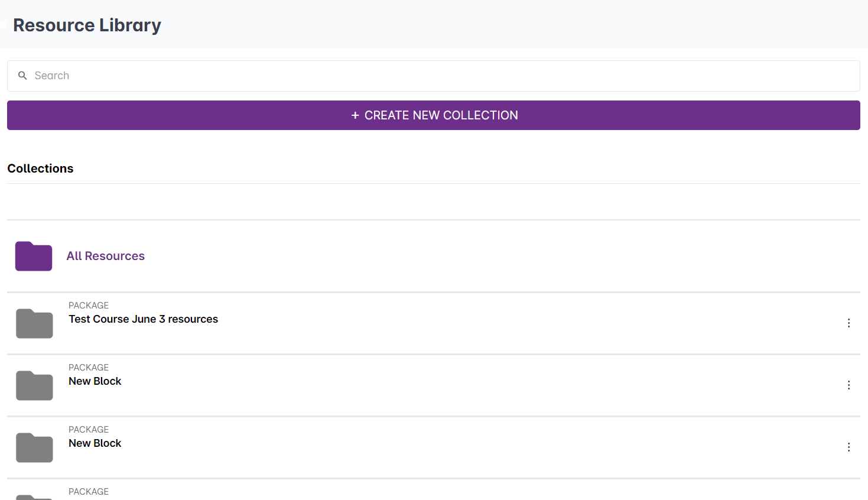Expand the three-dot menu for the first New Block
Viewport: 868px width, 500px height.
tap(849, 385)
